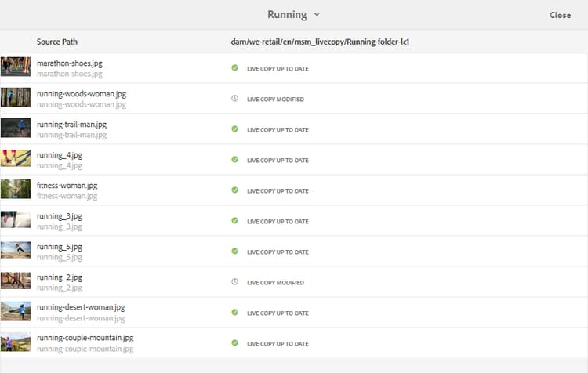Click the grey fitness-woman.jpg subtitle path

point(67,196)
